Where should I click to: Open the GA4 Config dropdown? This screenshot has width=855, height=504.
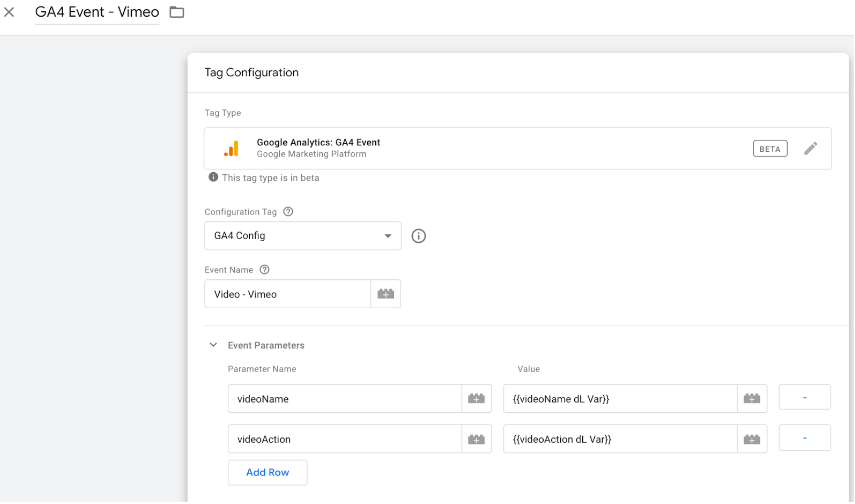click(302, 236)
